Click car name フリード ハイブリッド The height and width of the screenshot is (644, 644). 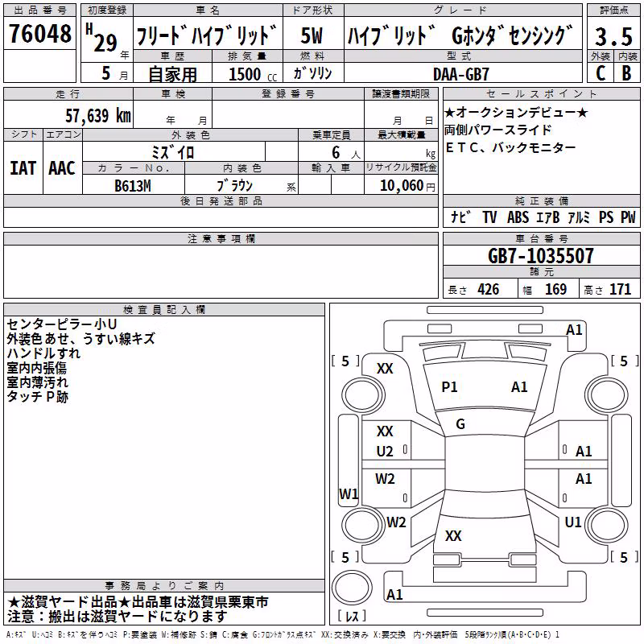207,35
